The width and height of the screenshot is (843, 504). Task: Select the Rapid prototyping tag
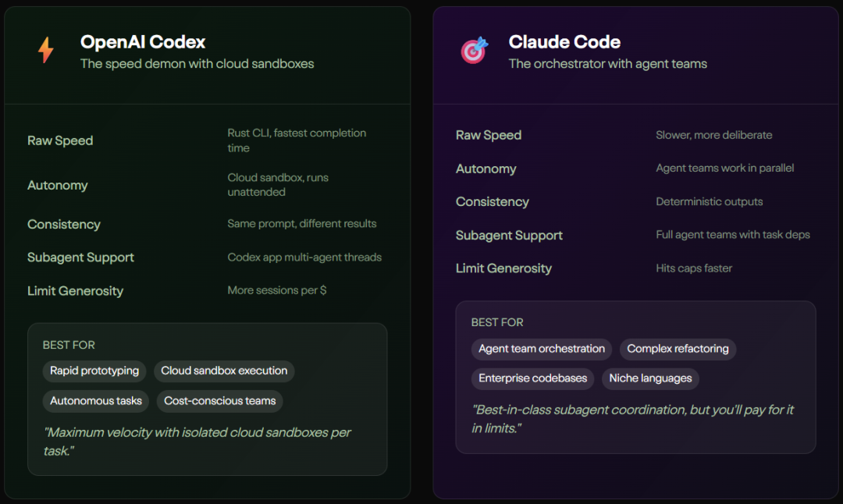point(94,371)
